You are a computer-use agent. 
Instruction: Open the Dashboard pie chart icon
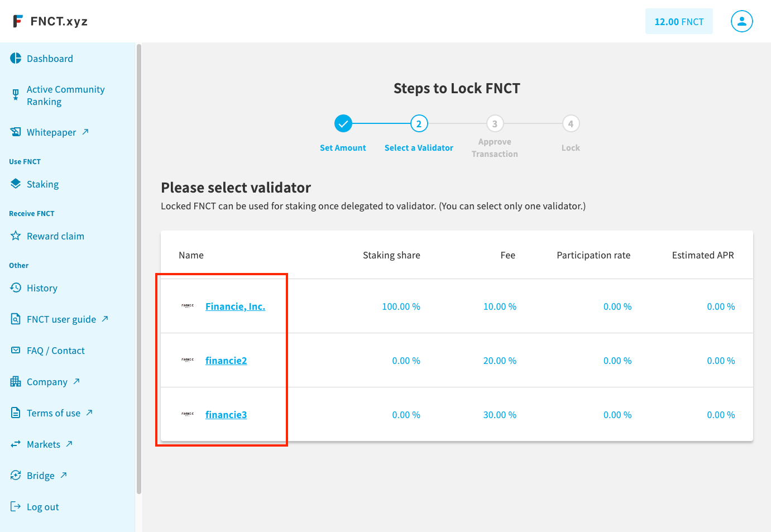point(16,59)
